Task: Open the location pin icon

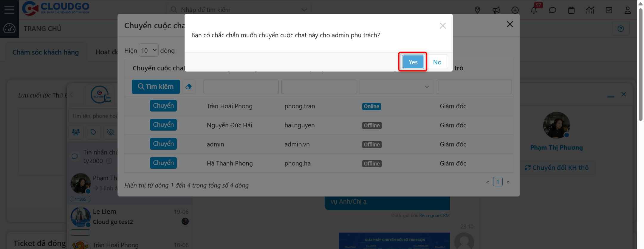Action: [x=477, y=10]
